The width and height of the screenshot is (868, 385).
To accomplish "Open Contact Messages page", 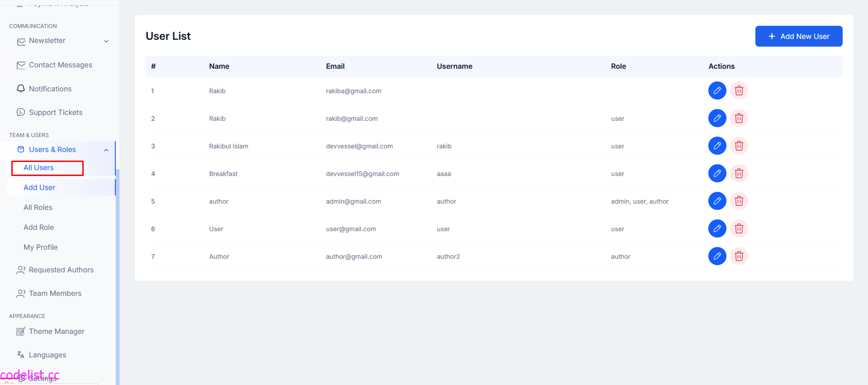I will [61, 65].
